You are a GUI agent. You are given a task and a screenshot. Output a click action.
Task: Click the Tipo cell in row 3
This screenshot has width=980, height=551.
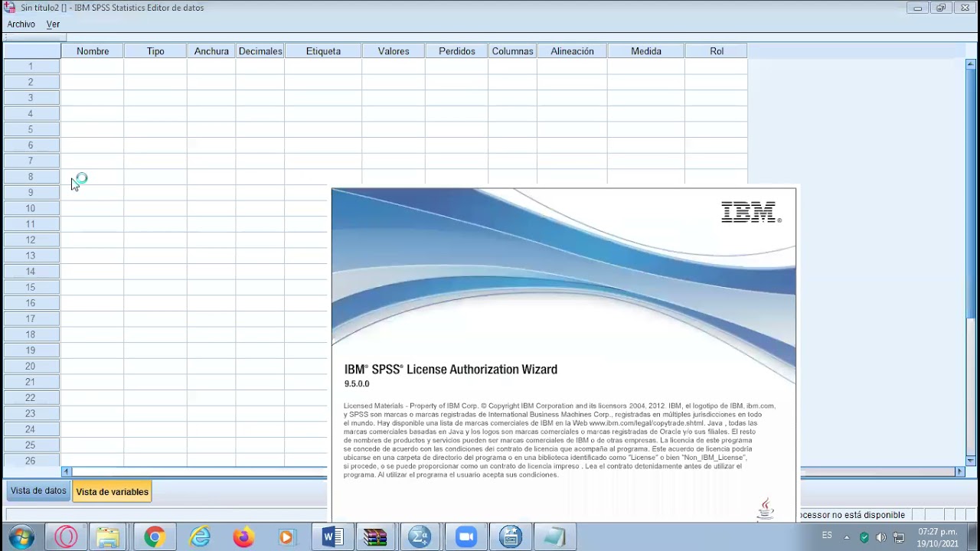155,98
